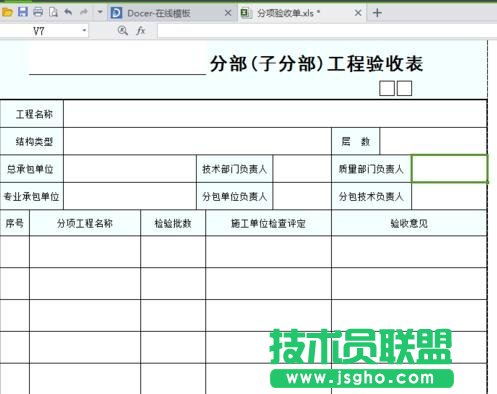Select the 总承包单位 label cell
The image size is (497, 394).
tap(32, 169)
